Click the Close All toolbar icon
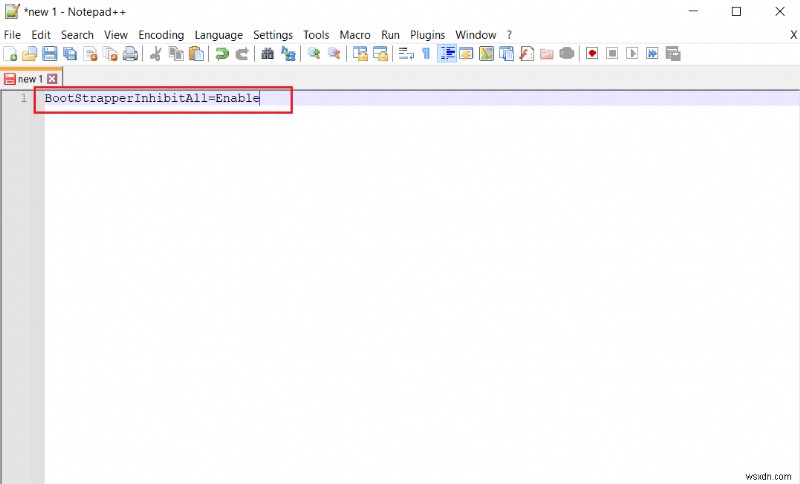800x484 pixels. 110,54
